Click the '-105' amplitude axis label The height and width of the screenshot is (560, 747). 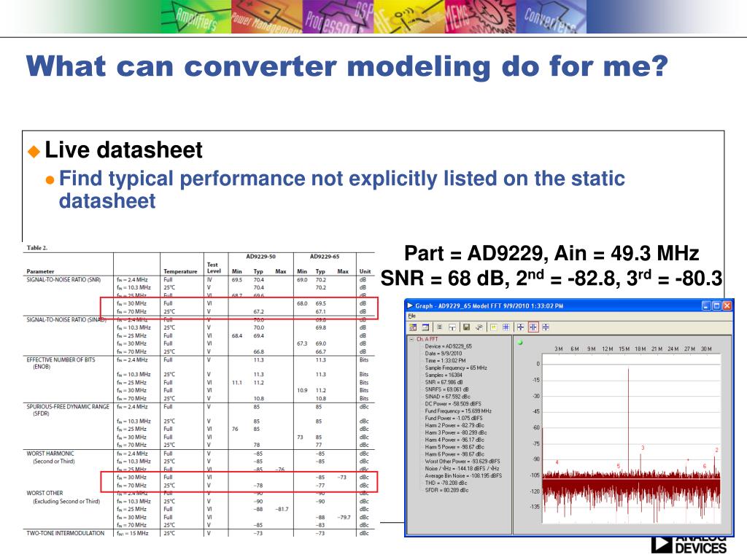tap(535, 475)
